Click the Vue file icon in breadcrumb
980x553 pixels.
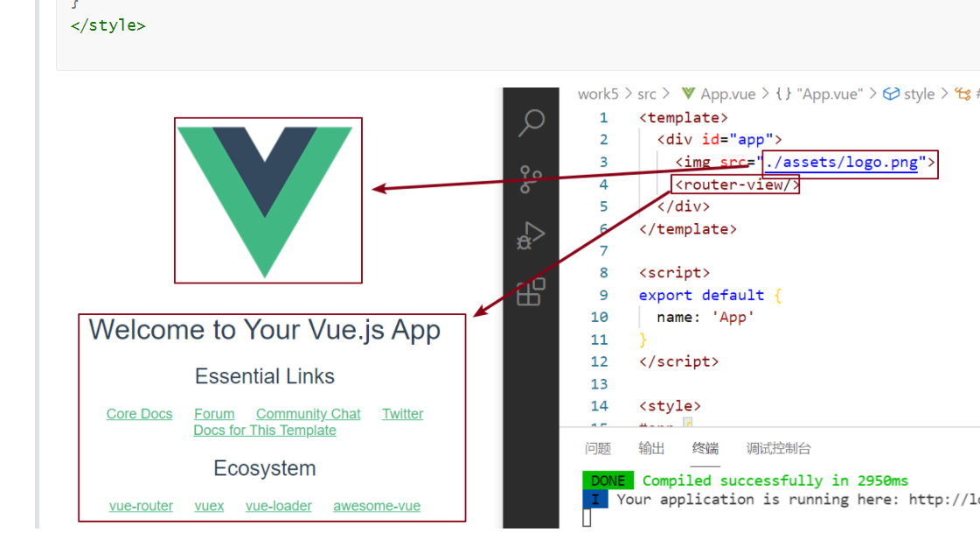(688, 94)
